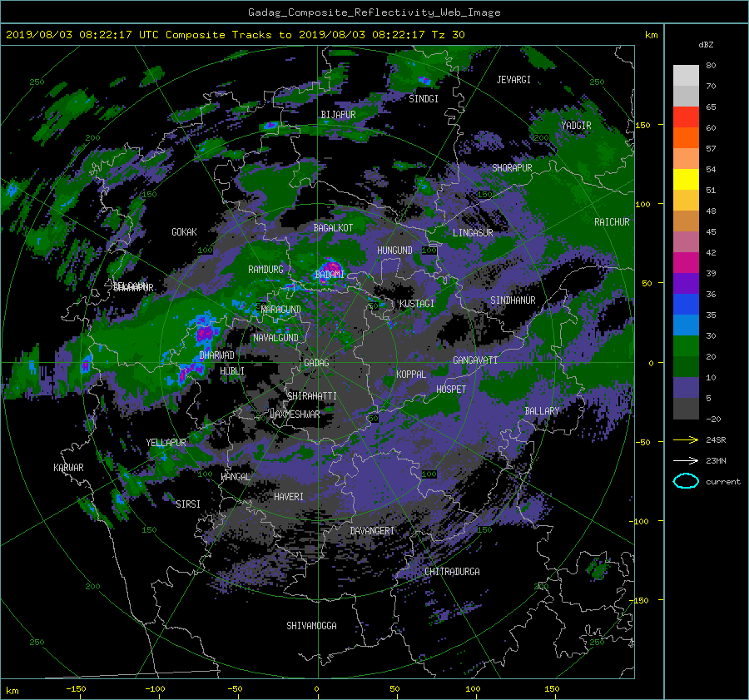The image size is (749, 700).
Task: Click the Gadag_Composite_Reflectivity_Web_Image title
Action: (374, 12)
